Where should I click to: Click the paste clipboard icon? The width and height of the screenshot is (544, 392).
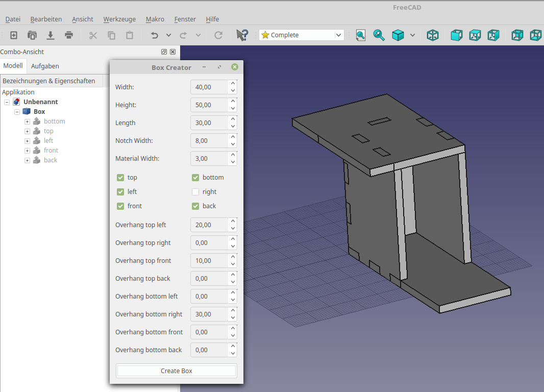pyautogui.click(x=130, y=35)
